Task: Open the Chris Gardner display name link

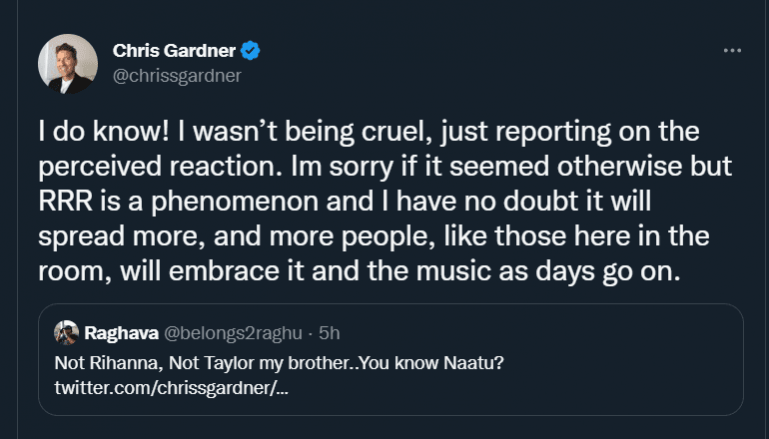Action: pos(175,51)
